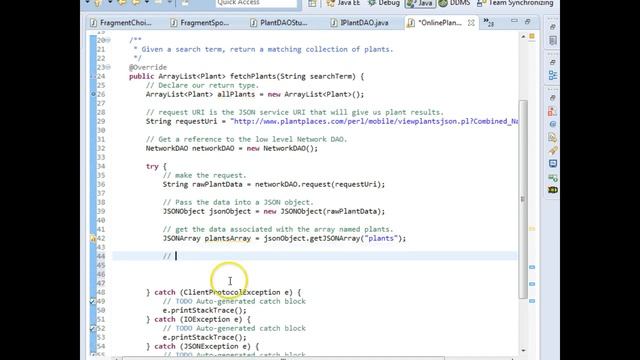Viewport: 640px width, 360px height.
Task: Show the hidden editors list (»28)
Action: point(489,22)
